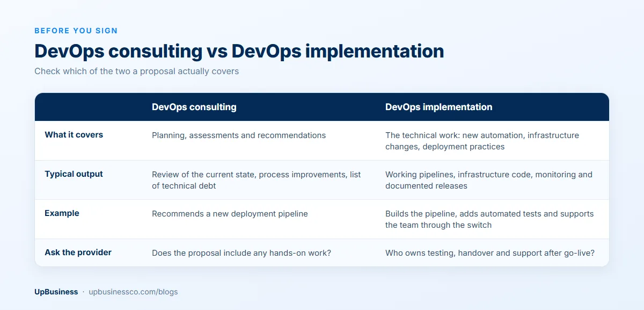This screenshot has height=310, width=644.
Task: Select the 'Example' row label
Action: coord(62,213)
